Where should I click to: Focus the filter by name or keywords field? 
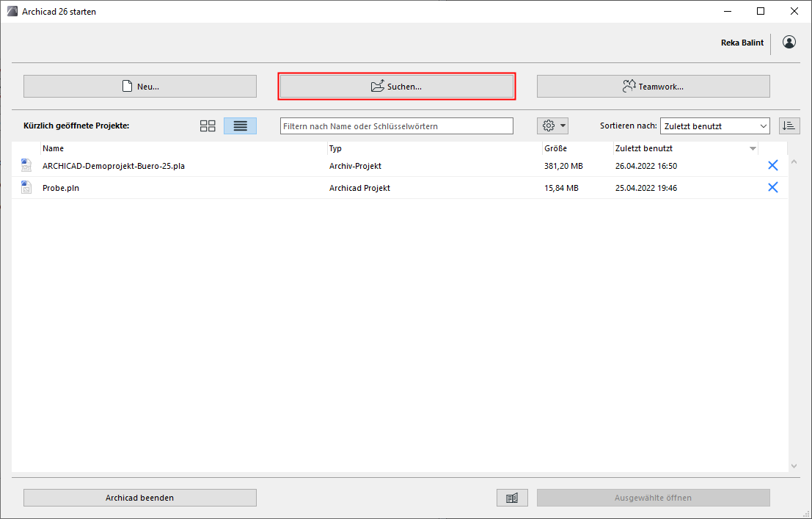pos(397,126)
